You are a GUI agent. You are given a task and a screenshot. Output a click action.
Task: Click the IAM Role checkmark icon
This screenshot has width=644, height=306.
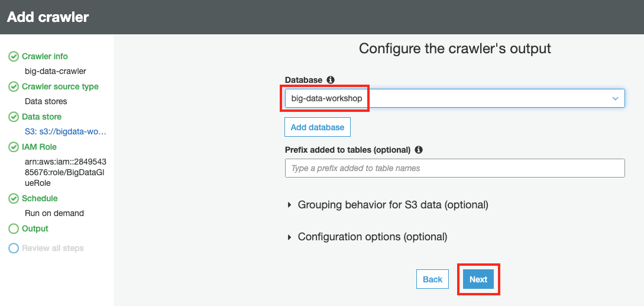(x=14, y=147)
